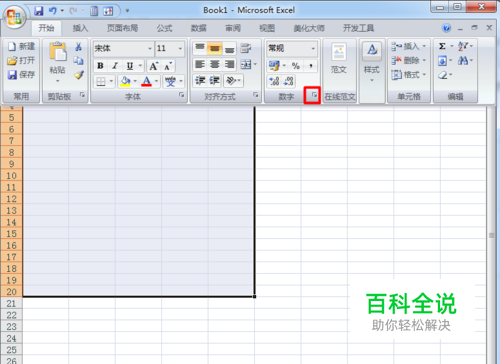Toggle underline formatting

(x=130, y=66)
